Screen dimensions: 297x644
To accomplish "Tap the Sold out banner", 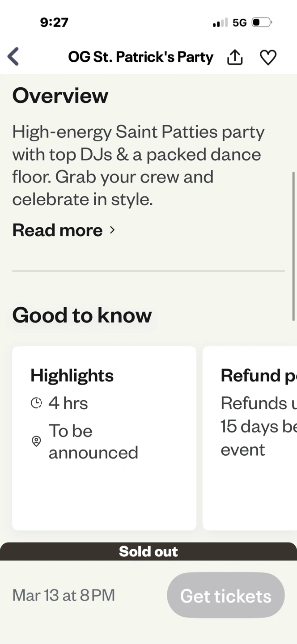I will (148, 551).
